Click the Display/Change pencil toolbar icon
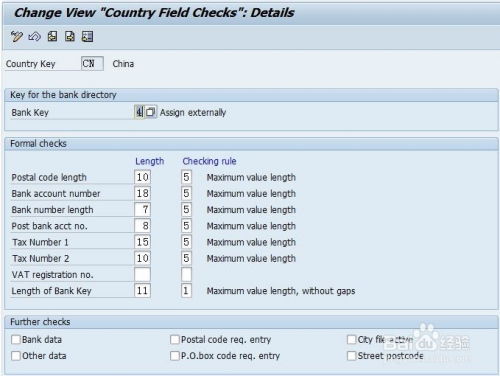This screenshot has width=500, height=376. [x=16, y=36]
